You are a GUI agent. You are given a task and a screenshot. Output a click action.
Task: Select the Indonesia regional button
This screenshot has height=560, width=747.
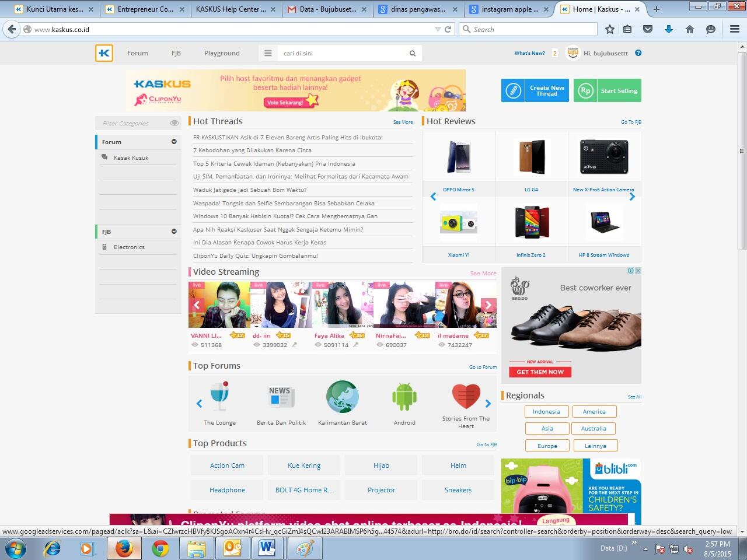(x=546, y=411)
